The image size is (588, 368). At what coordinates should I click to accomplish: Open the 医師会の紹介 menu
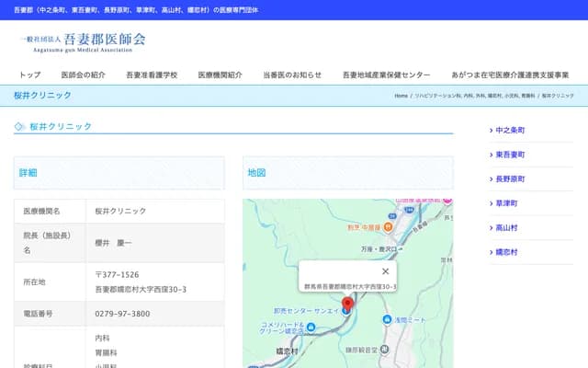click(x=83, y=75)
